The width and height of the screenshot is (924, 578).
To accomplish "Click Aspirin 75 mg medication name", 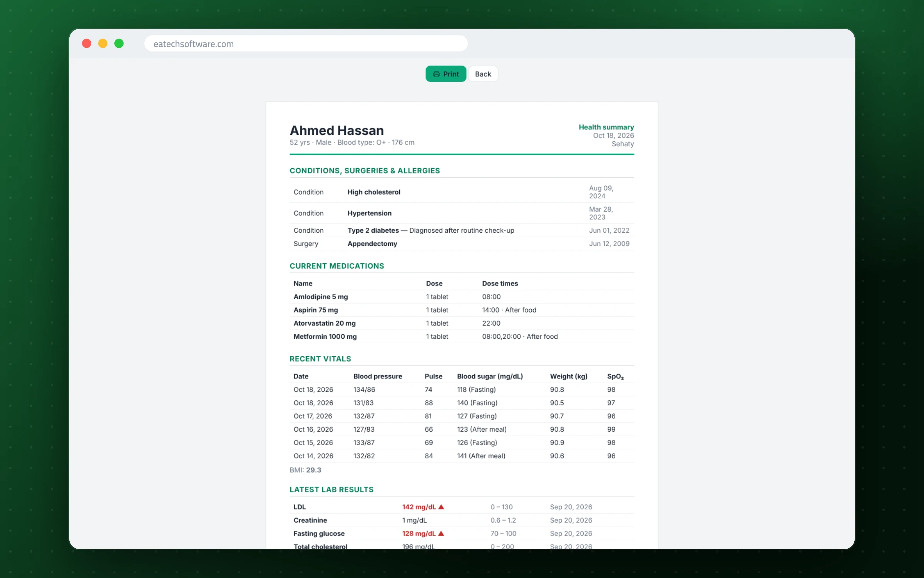I will click(316, 310).
